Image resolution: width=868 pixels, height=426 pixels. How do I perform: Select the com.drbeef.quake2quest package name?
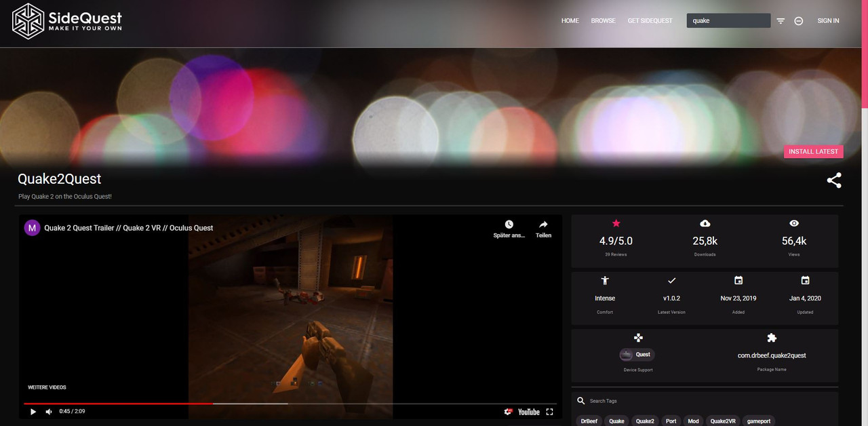(772, 355)
